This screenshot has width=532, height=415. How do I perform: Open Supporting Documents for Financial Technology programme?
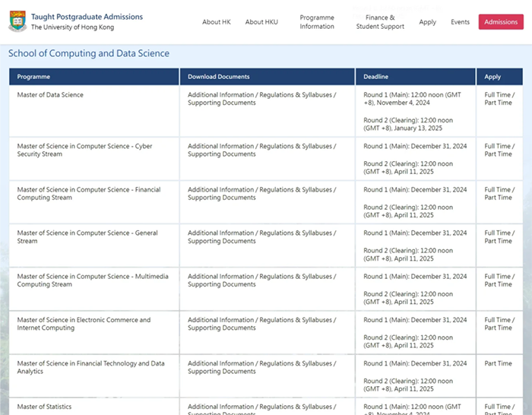tap(222, 371)
